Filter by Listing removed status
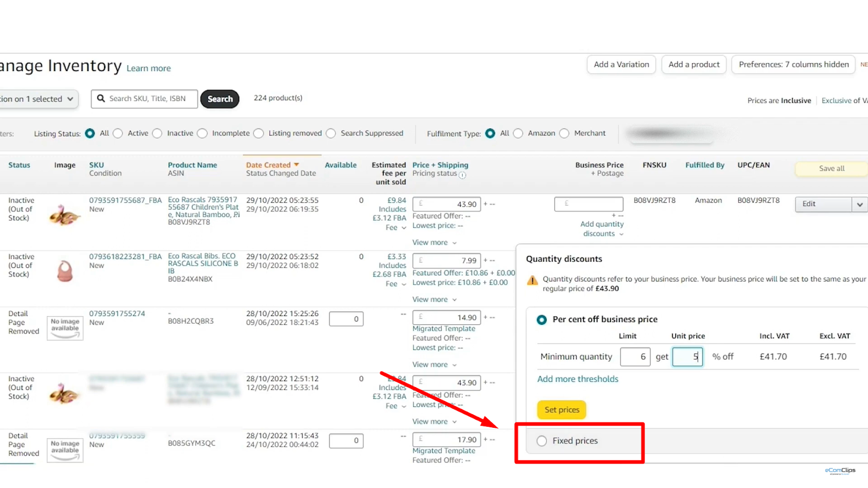 click(259, 133)
